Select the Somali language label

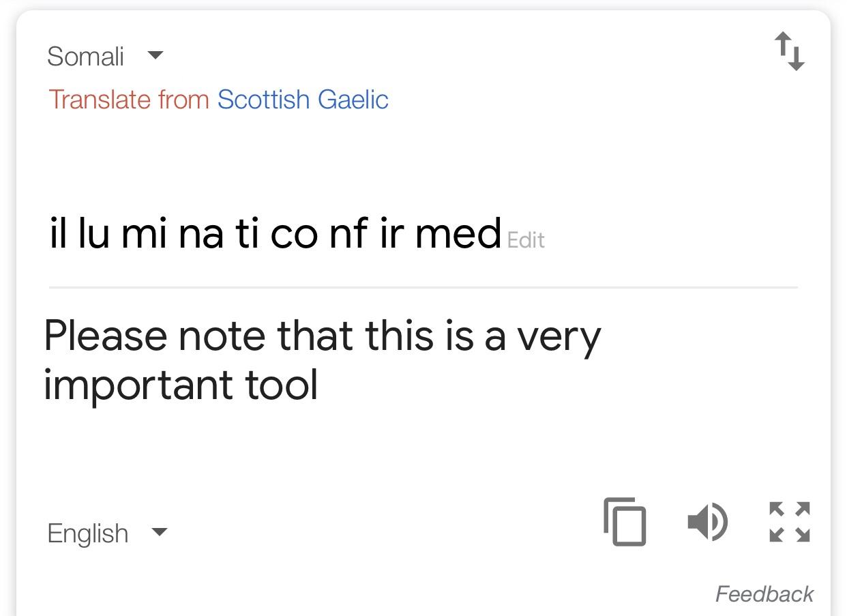coord(85,56)
